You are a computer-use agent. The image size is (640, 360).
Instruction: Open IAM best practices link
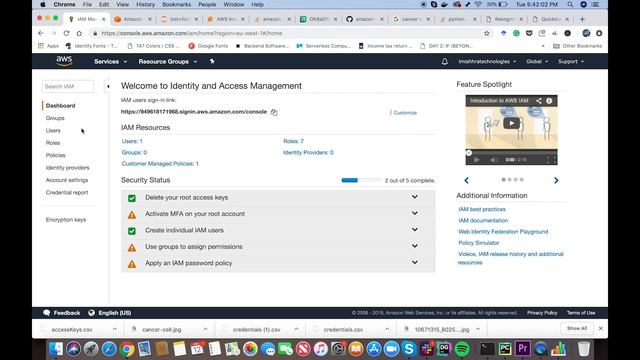482,209
